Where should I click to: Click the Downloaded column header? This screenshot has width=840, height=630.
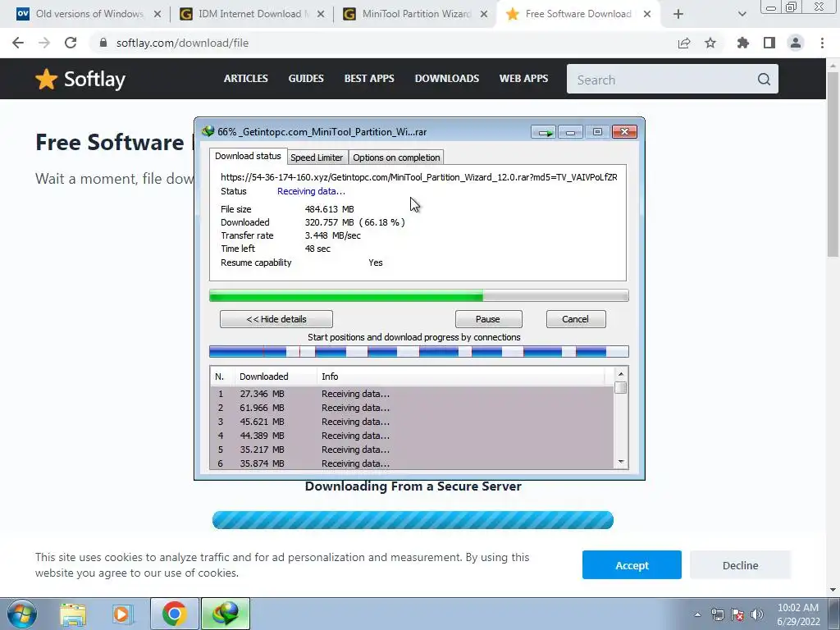276,377
